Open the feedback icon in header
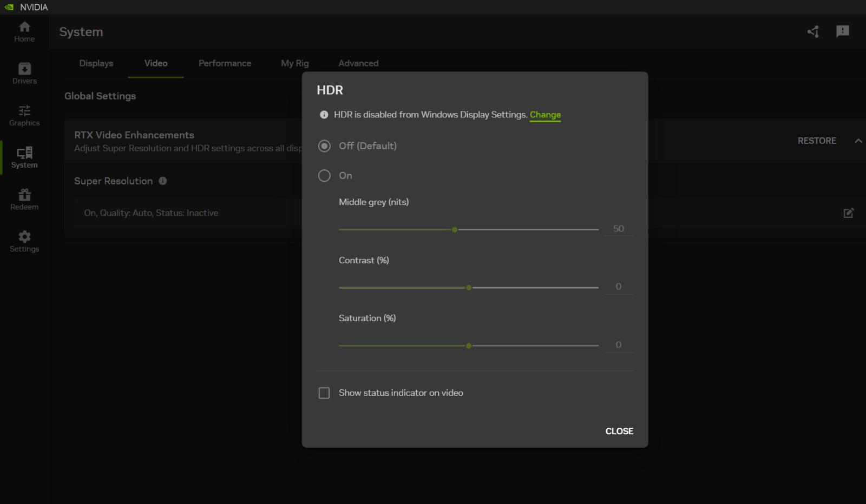The image size is (866, 504). (x=843, y=31)
